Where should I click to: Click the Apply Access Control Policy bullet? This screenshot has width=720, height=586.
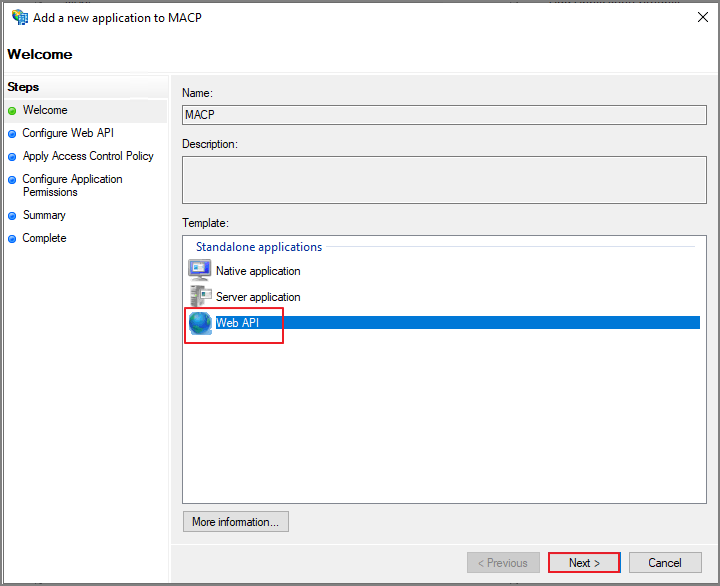coord(12,157)
